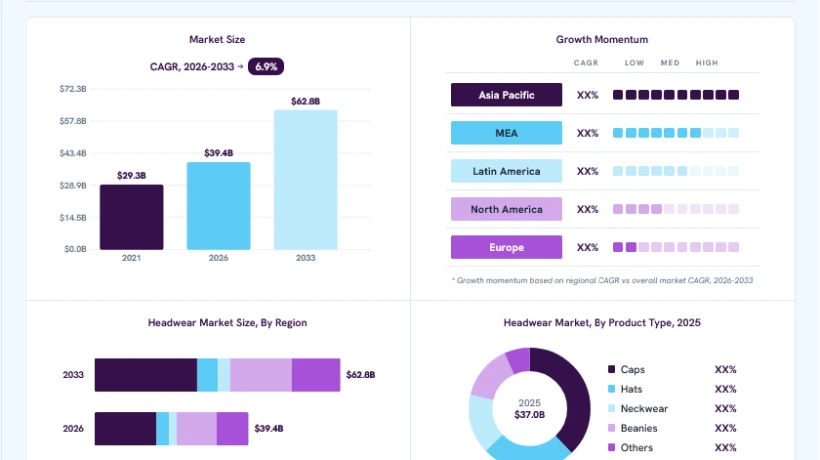The width and height of the screenshot is (820, 460).
Task: Click the $43.4B axis label
Action: click(x=73, y=153)
